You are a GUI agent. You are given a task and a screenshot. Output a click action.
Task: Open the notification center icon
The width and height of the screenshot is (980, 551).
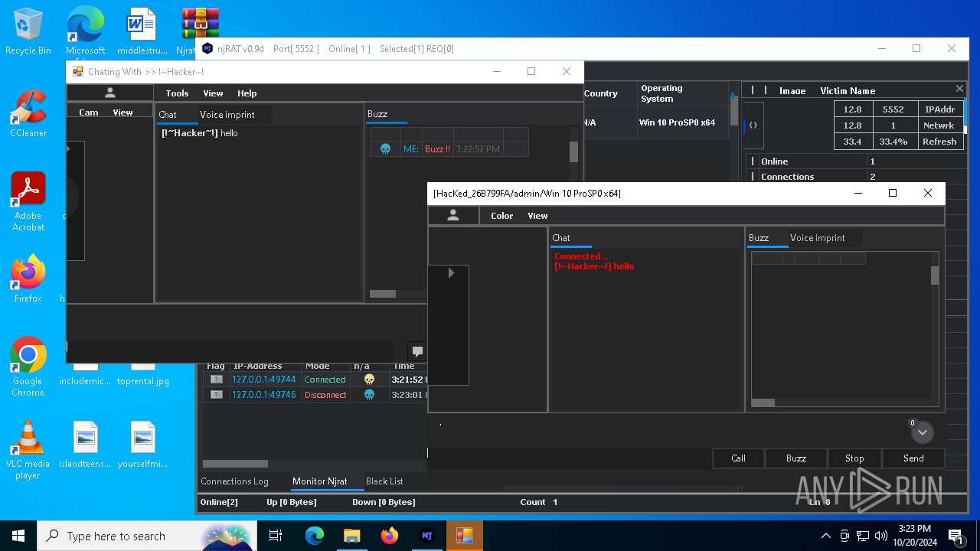pyautogui.click(x=955, y=536)
